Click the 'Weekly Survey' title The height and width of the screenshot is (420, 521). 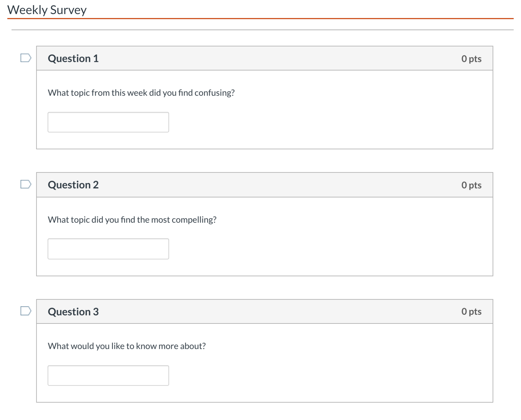[x=47, y=10]
